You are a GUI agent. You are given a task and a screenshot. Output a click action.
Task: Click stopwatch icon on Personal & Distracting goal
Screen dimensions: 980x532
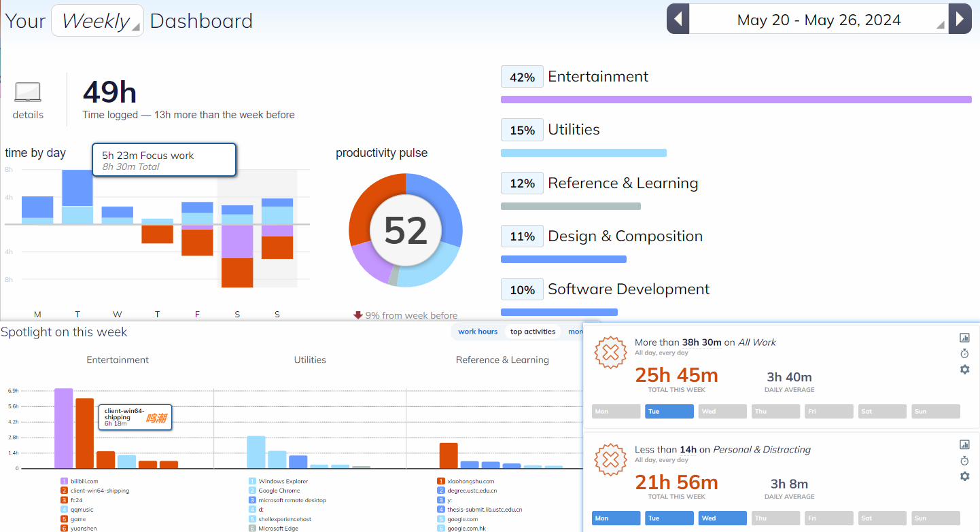pos(964,461)
